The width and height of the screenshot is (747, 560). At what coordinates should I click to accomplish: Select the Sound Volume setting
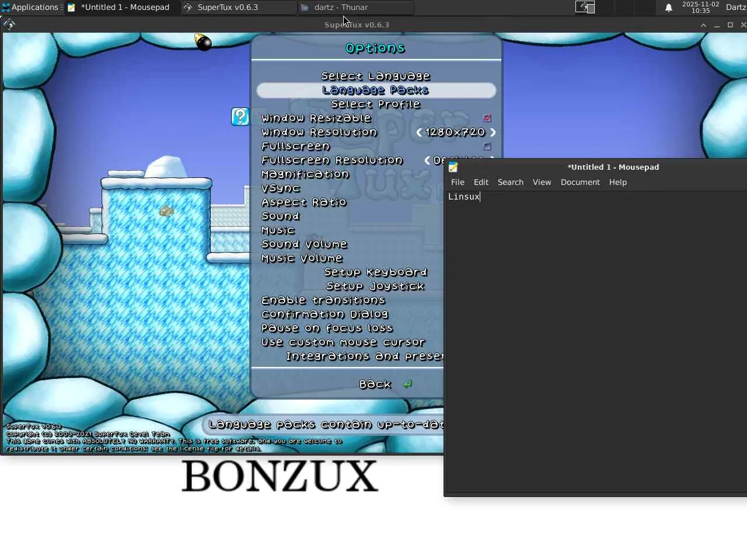click(x=304, y=244)
